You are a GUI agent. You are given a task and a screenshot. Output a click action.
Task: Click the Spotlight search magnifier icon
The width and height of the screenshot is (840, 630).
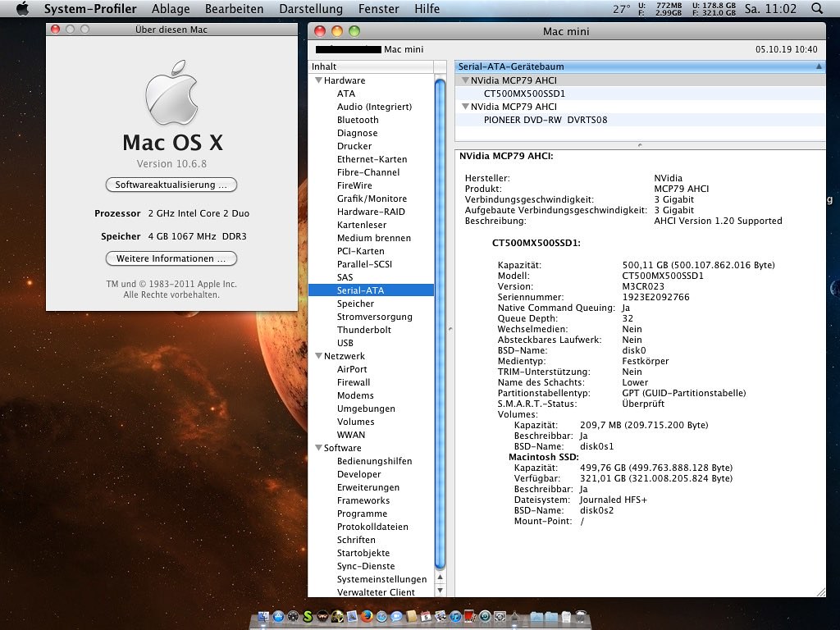click(816, 9)
